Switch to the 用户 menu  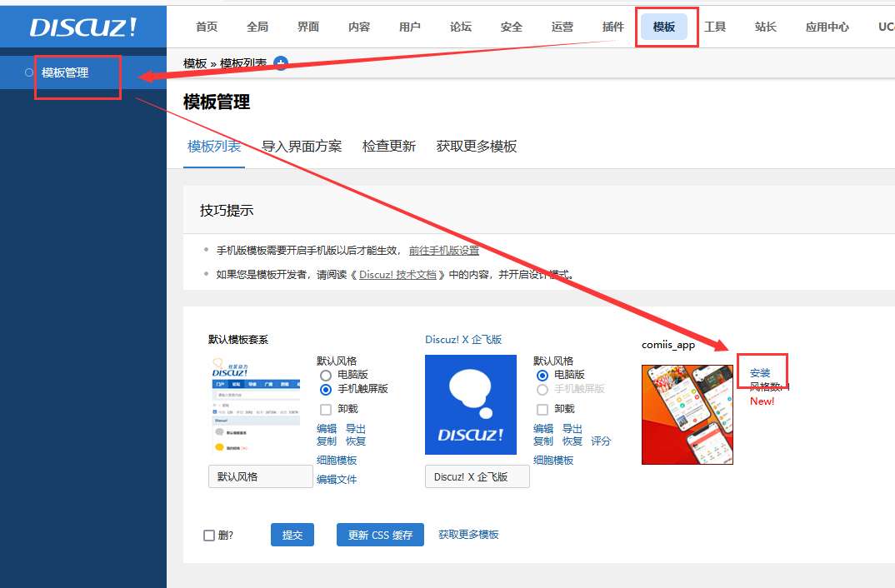coord(410,27)
